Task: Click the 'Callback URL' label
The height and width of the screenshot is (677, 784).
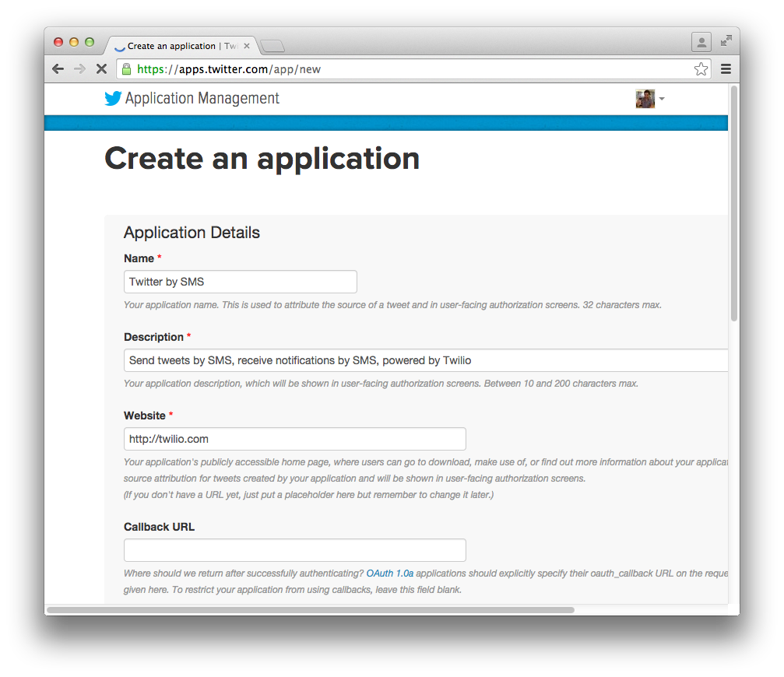Action: pos(159,527)
